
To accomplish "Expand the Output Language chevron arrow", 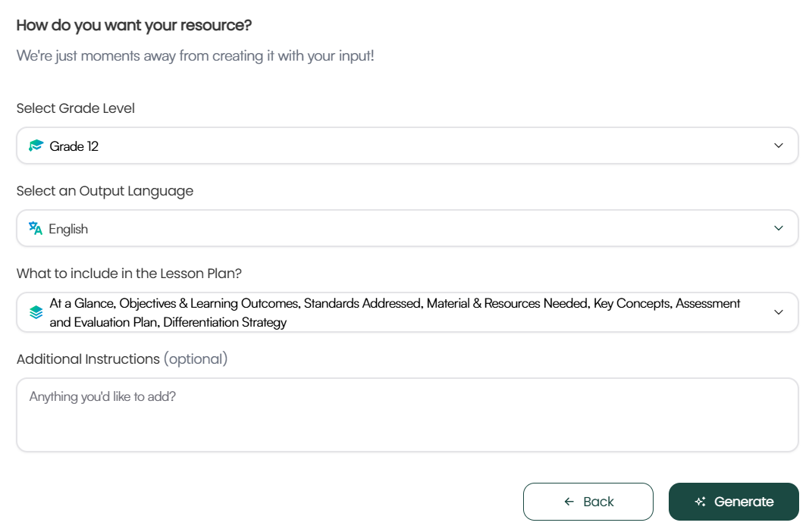I will [778, 228].
